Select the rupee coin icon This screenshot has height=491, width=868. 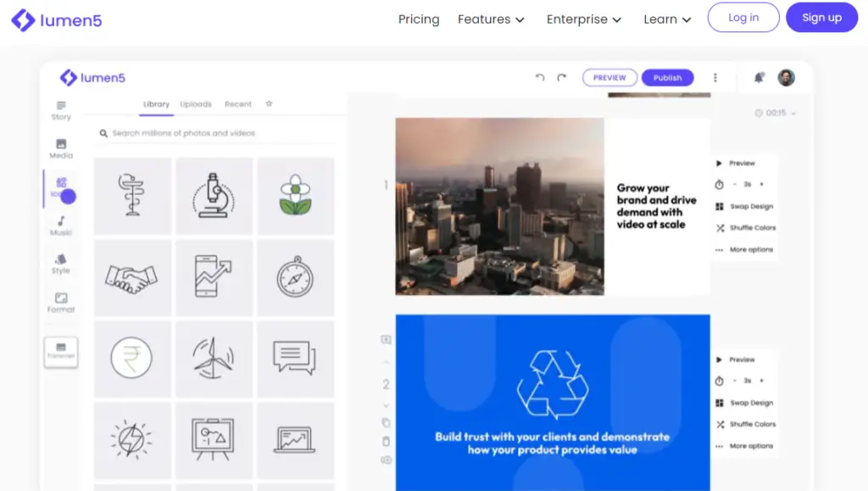(x=132, y=359)
